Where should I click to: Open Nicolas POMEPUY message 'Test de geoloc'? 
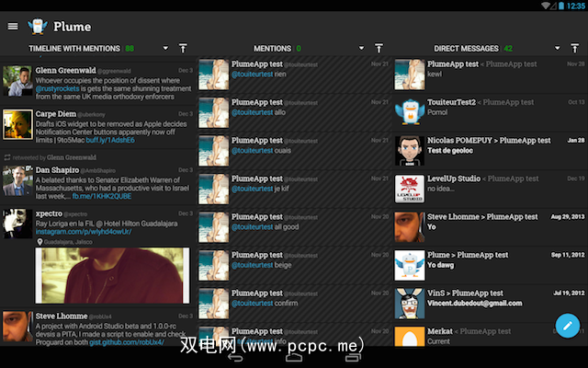490,151
